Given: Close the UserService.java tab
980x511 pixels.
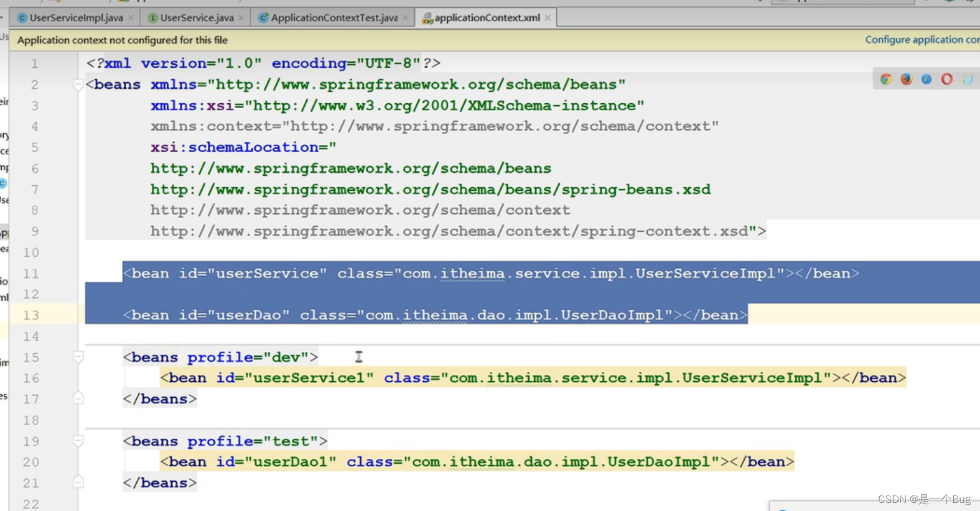Looking at the screenshot, I should pyautogui.click(x=241, y=18).
